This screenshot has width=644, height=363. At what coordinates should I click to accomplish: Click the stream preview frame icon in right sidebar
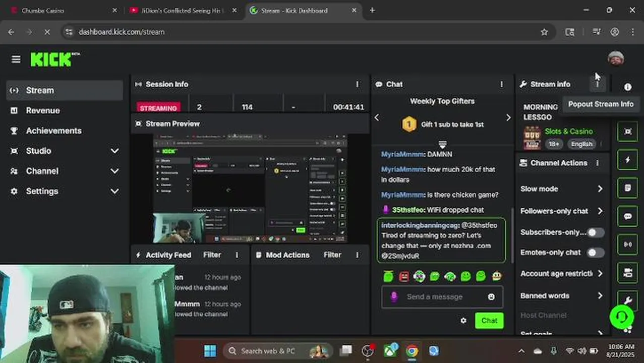627,132
